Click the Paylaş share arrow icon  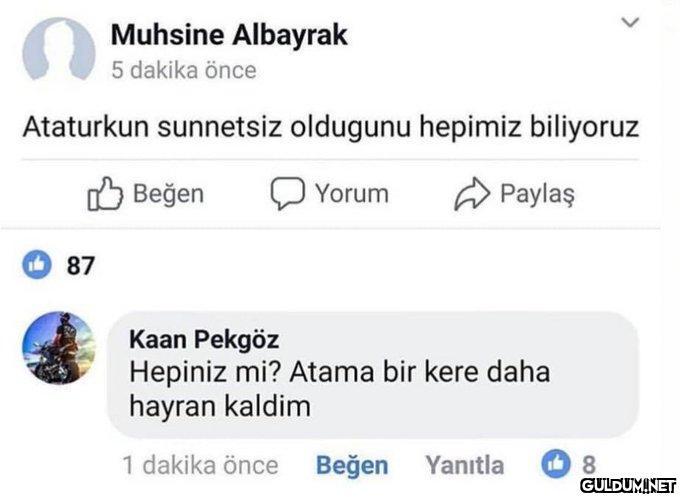(x=472, y=194)
